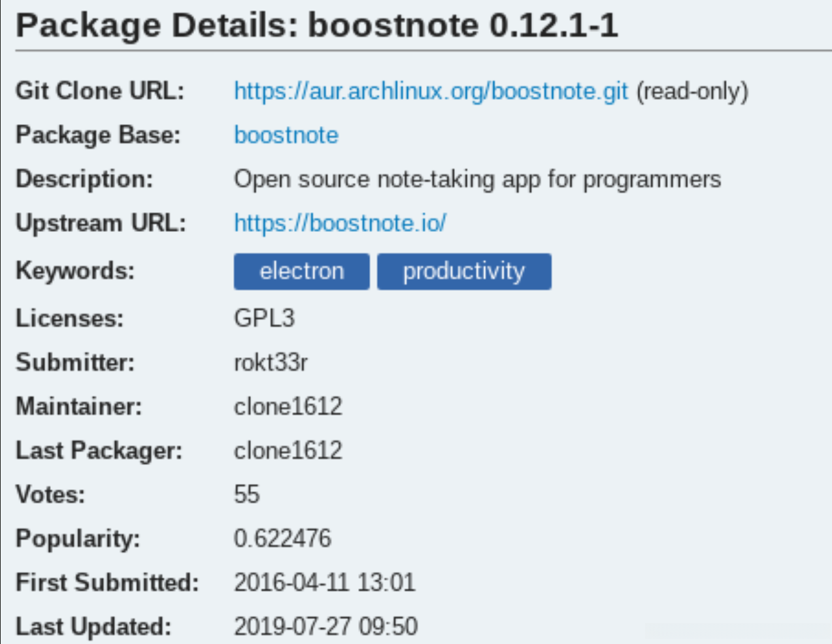Click the last updated date 2019-07-27 09:50
The height and width of the screenshot is (644, 832).
(x=326, y=626)
